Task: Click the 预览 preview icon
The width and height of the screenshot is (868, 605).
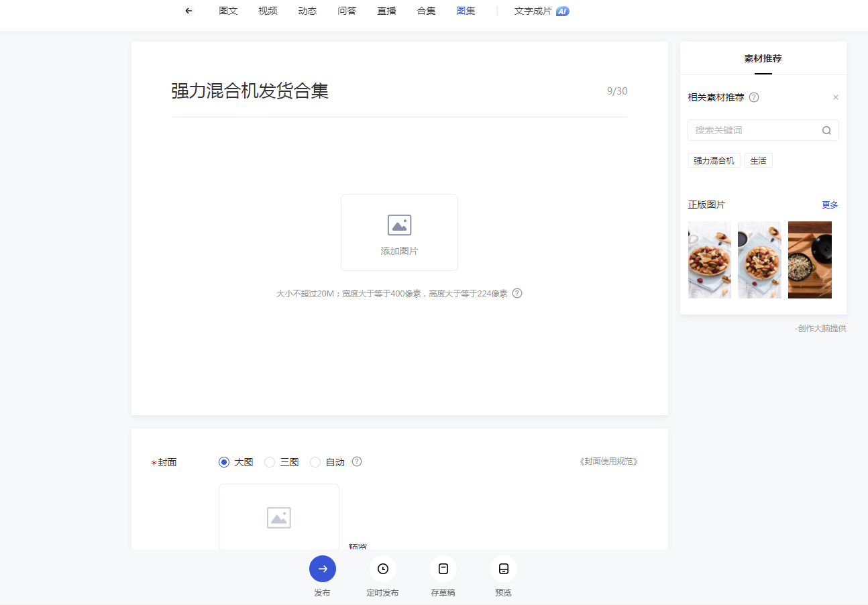Action: tap(504, 569)
